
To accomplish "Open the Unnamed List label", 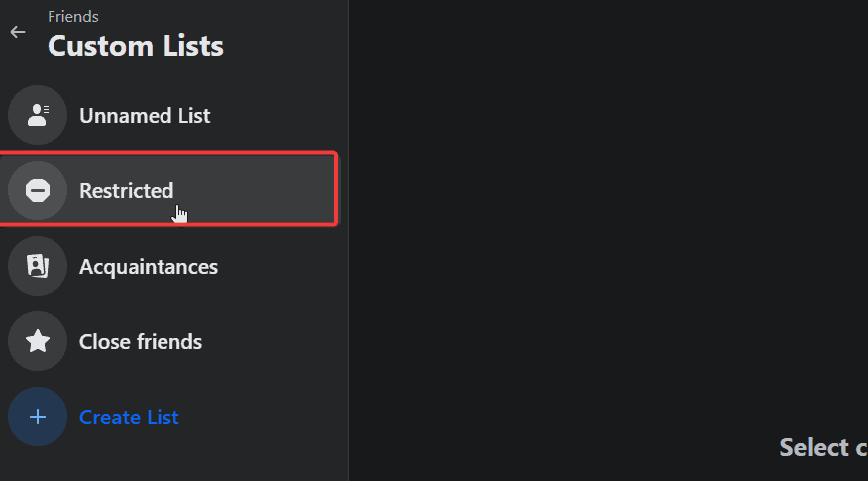I will (145, 116).
